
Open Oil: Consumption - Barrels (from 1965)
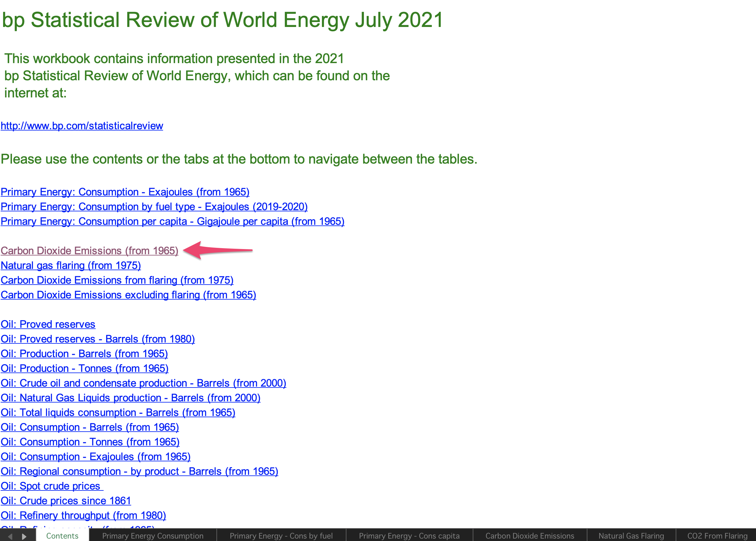pos(90,427)
